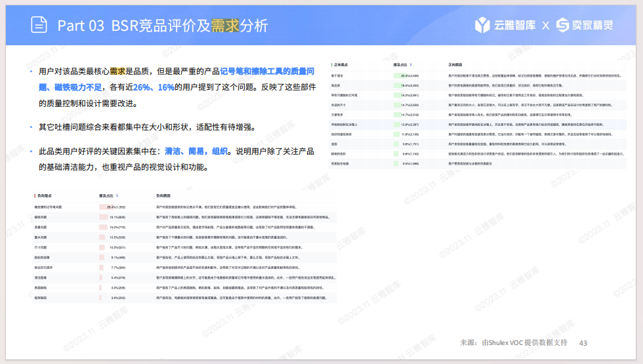Click the bullet starting 其它吐槽问题综合来看
Viewport: 643px width, 364px height.
[x=147, y=127]
